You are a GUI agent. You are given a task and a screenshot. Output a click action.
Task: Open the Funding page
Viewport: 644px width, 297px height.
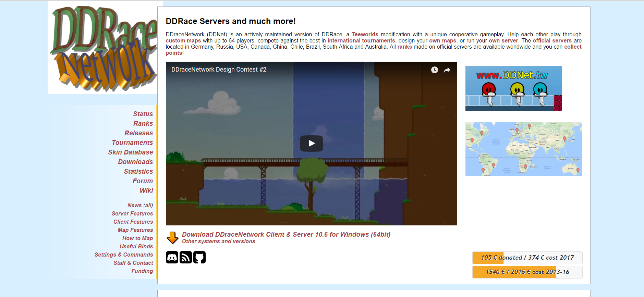point(142,271)
